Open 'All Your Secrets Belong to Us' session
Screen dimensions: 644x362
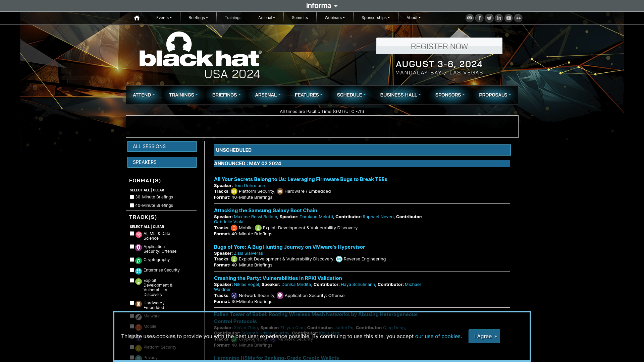click(x=301, y=179)
